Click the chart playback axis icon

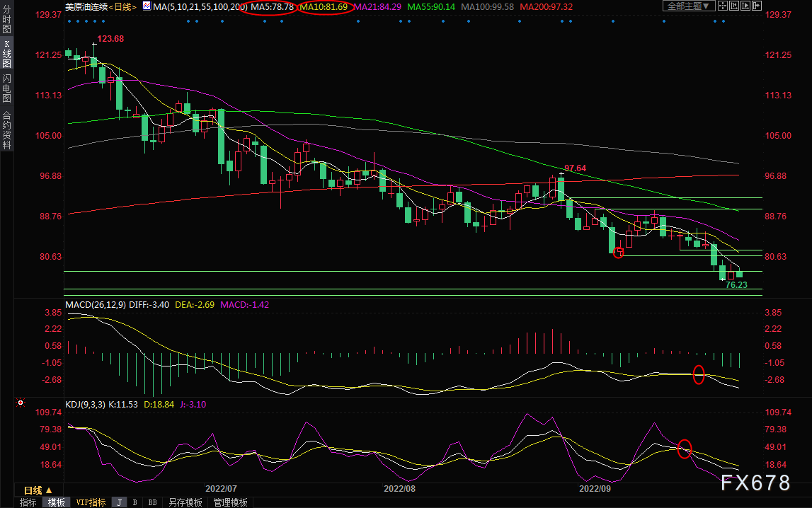745,6
